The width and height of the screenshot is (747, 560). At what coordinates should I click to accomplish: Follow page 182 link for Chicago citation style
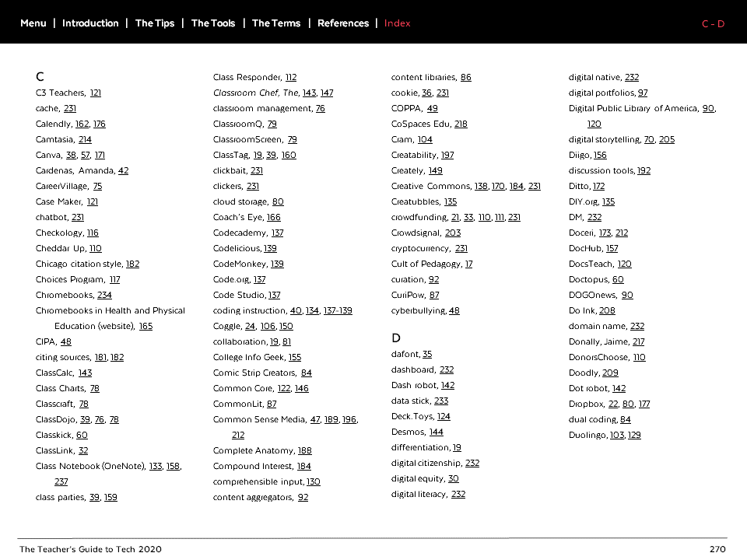tap(132, 264)
